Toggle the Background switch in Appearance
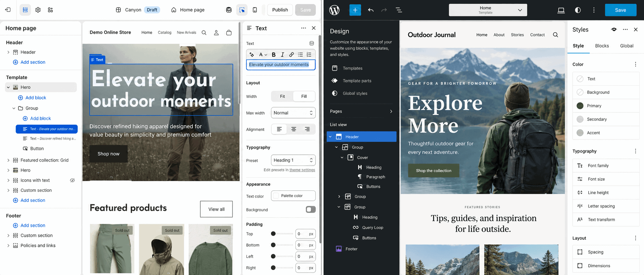644x275 pixels. point(311,210)
